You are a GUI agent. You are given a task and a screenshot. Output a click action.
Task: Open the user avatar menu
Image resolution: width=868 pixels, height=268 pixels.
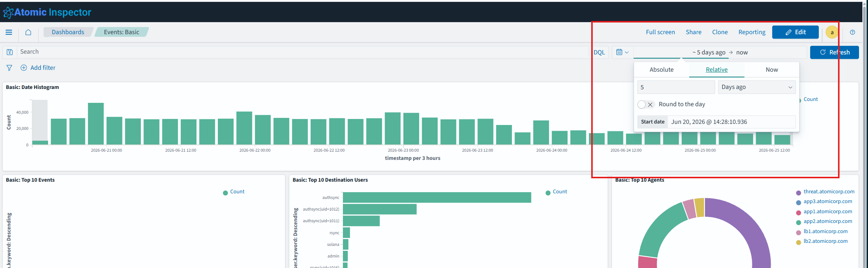tap(832, 32)
